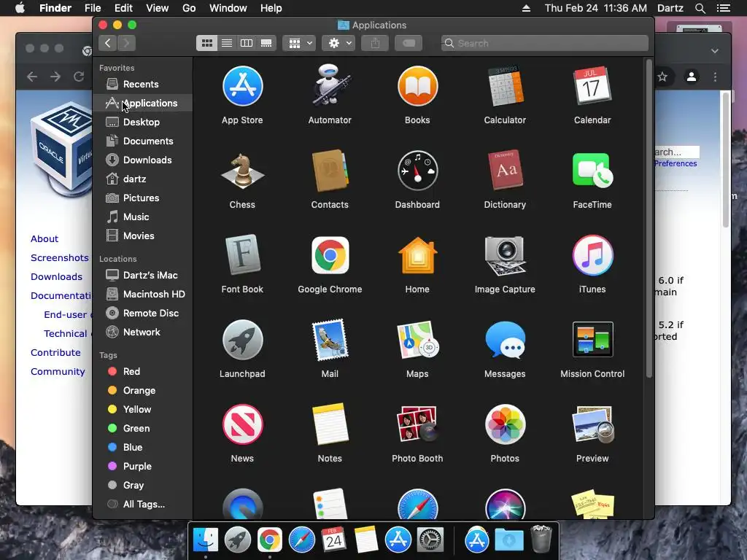The height and width of the screenshot is (560, 747).
Task: Open the Help menu in menu bar
Action: [x=271, y=8]
